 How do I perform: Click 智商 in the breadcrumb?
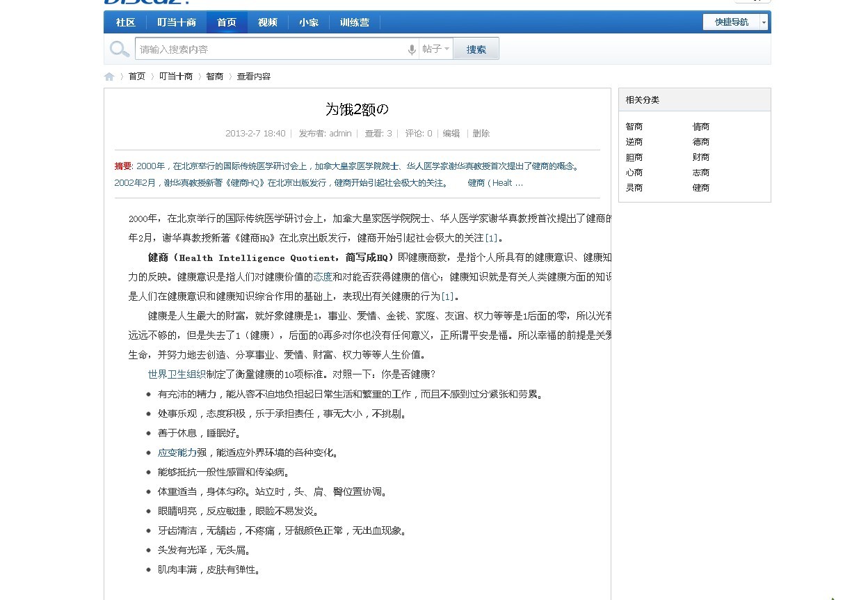[x=215, y=77]
